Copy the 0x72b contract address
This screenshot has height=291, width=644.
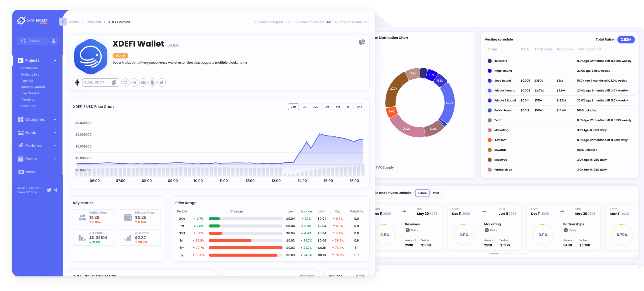(x=114, y=82)
